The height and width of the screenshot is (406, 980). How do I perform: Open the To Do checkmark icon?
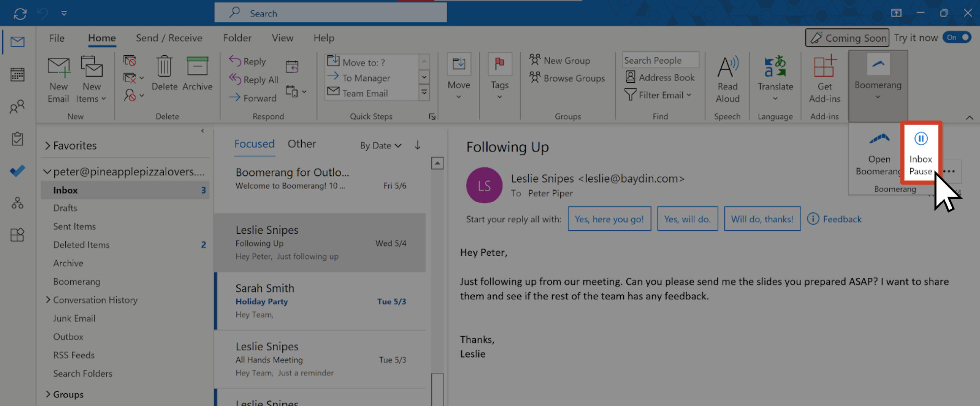click(17, 171)
